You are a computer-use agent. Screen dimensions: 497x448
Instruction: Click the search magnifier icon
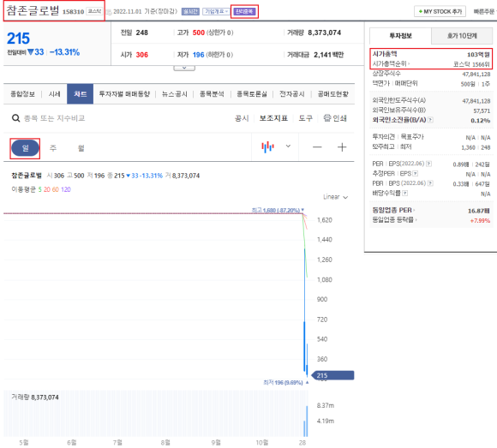(x=15, y=118)
